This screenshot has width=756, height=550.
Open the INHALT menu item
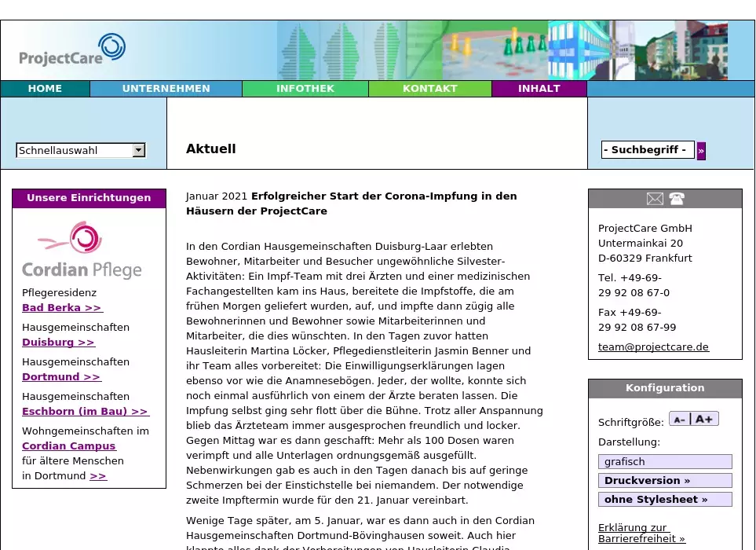[x=539, y=89]
